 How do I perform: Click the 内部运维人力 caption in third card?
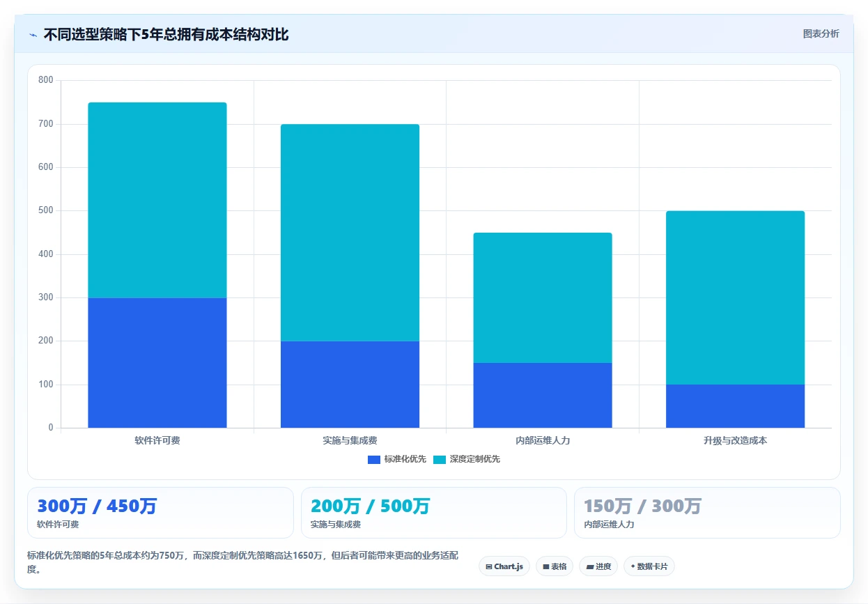coord(609,525)
